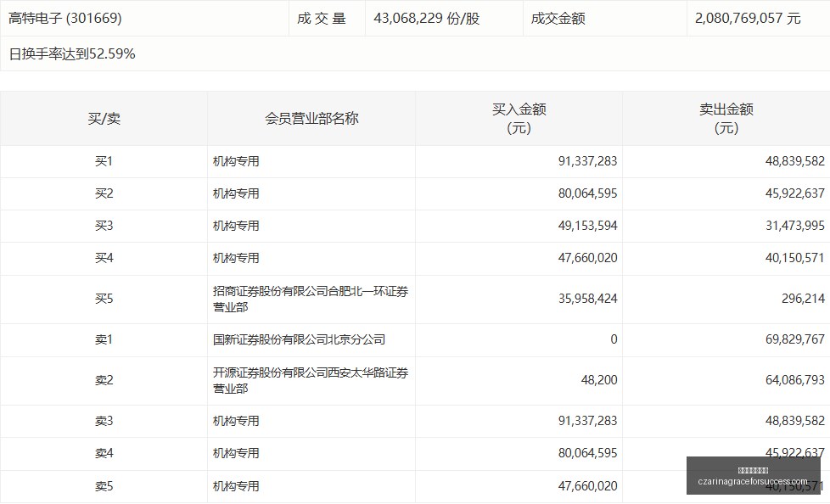The image size is (830, 504).
Task: Click the 买/卖 column header
Action: pyautogui.click(x=104, y=118)
